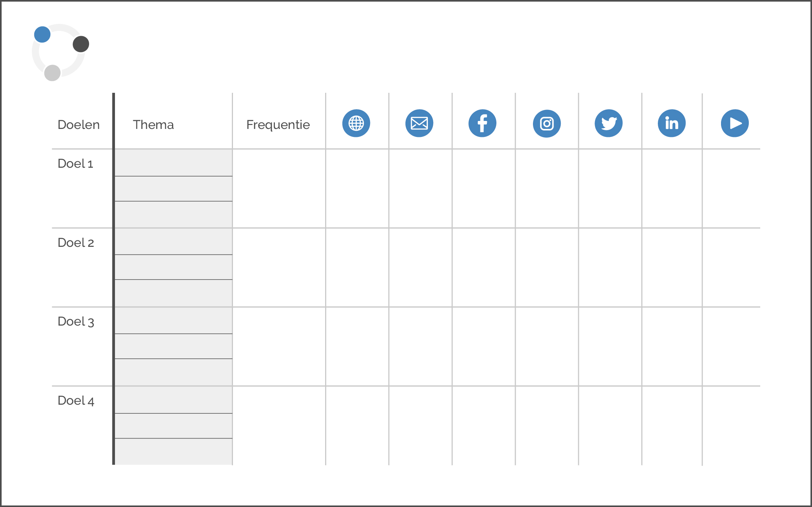Select the Doel 3 row label
Viewport: 812px width, 507px height.
pyautogui.click(x=76, y=322)
